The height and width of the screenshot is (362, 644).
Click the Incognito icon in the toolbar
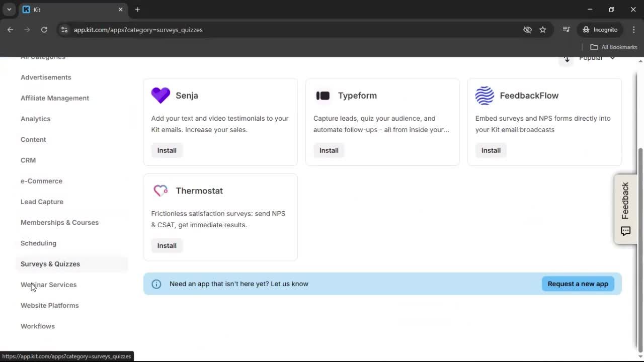586,30
